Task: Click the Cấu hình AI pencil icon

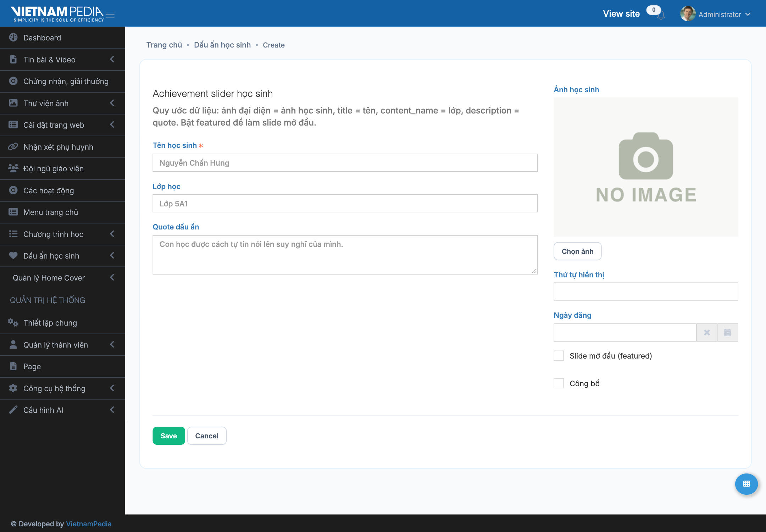Action: 13,410
